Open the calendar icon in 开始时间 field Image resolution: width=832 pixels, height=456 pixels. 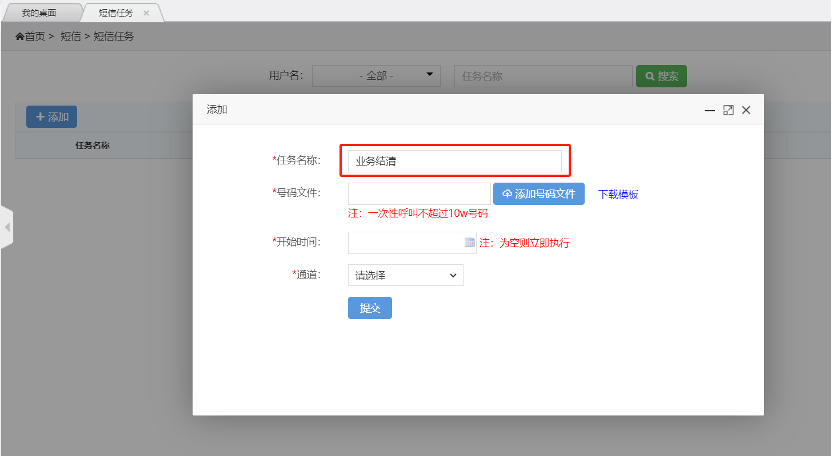(x=469, y=243)
